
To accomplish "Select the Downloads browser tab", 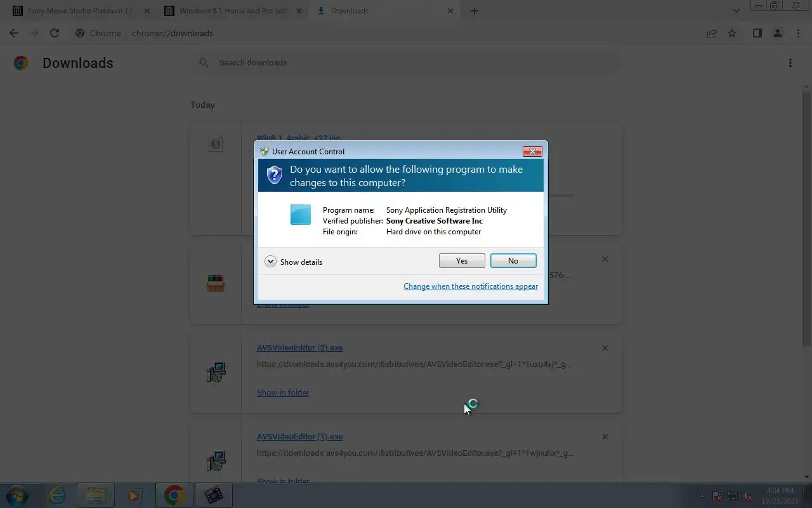I will coord(384,11).
